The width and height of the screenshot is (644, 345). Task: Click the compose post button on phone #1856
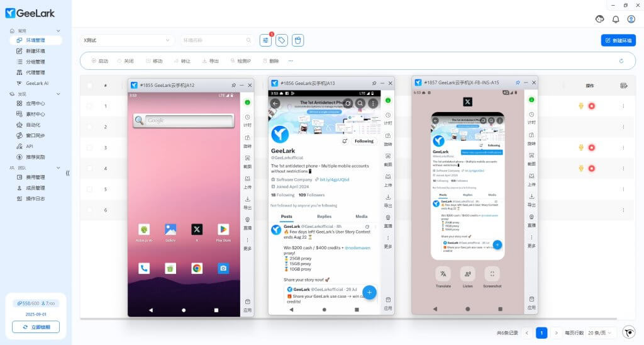[369, 291]
